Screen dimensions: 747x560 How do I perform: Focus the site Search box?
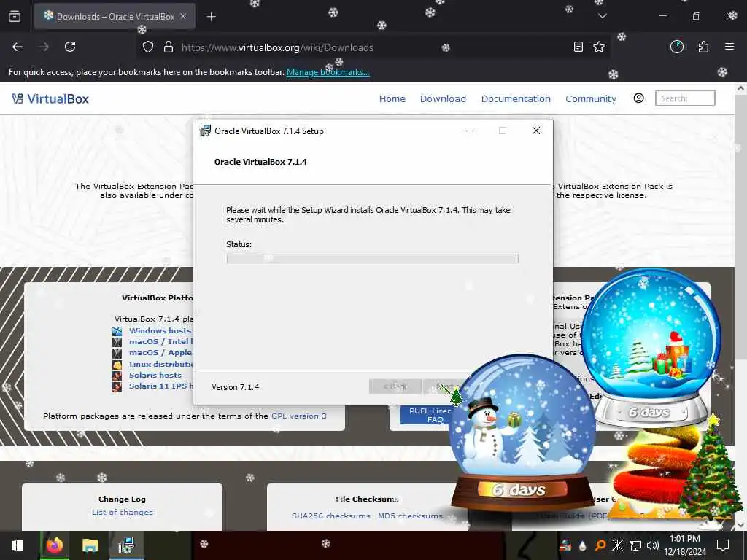tap(684, 98)
